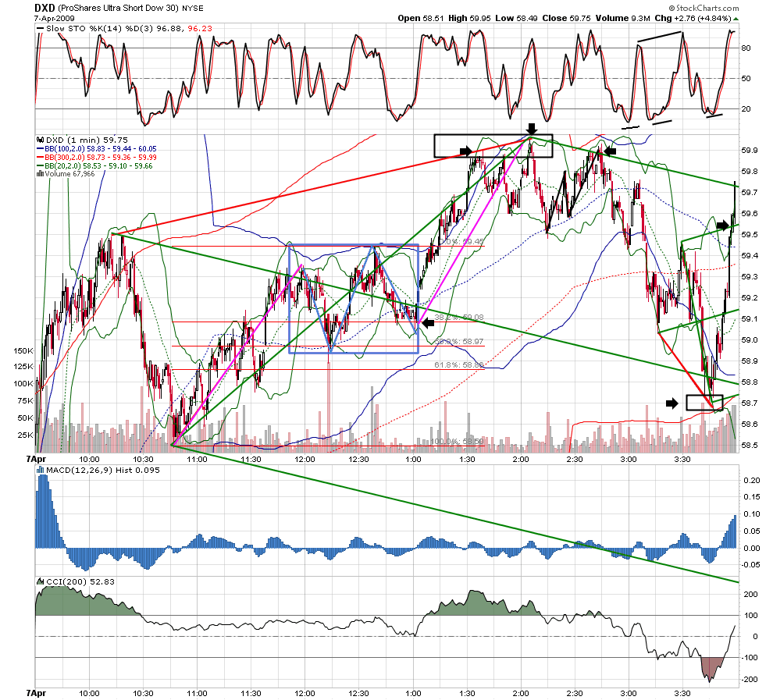The image size is (773, 700).
Task: Click the candlestick icon before DXD (1 min)
Action: click(x=41, y=140)
